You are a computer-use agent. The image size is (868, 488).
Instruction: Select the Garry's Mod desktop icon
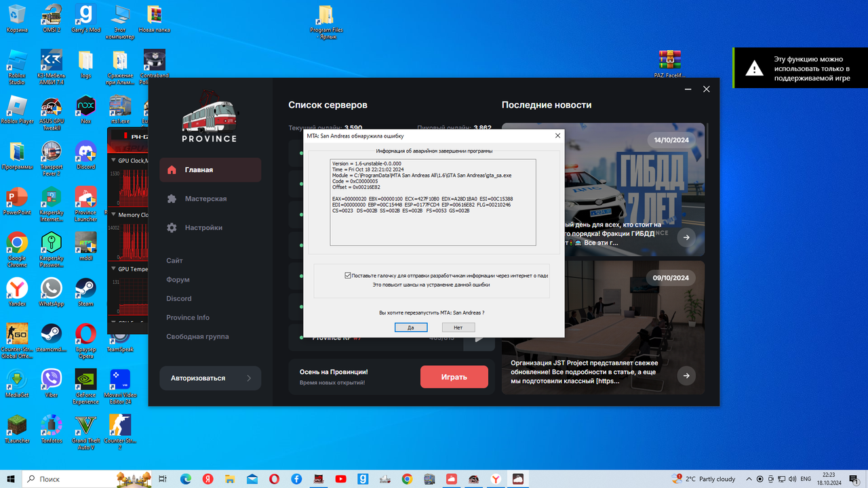[85, 18]
